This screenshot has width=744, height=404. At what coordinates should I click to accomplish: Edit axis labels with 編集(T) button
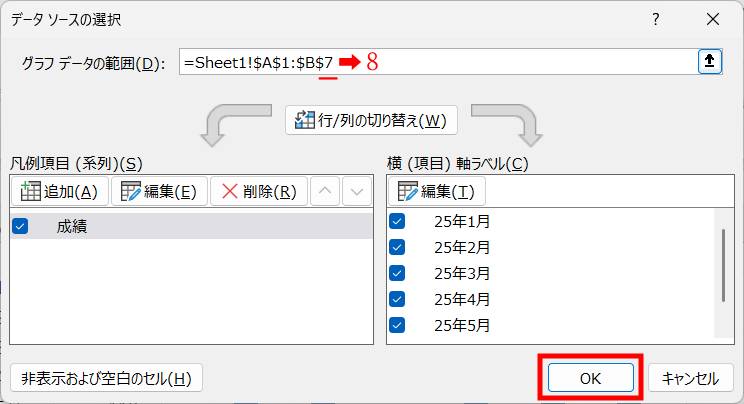pos(437,191)
